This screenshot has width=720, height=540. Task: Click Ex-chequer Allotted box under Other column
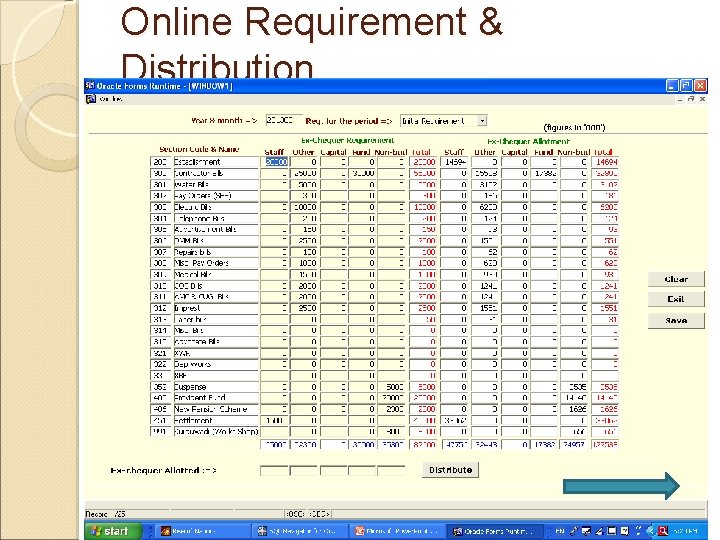(304, 470)
